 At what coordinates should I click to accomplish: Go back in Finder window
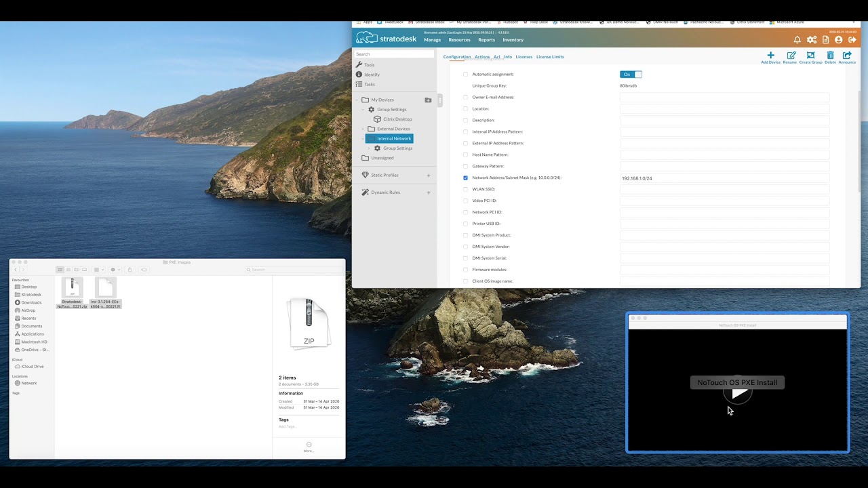pyautogui.click(x=16, y=270)
